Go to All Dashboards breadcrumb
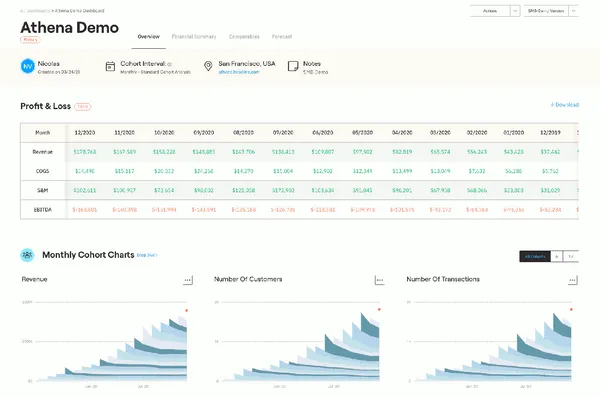Viewport: 600px width, 397px height. pyautogui.click(x=35, y=11)
